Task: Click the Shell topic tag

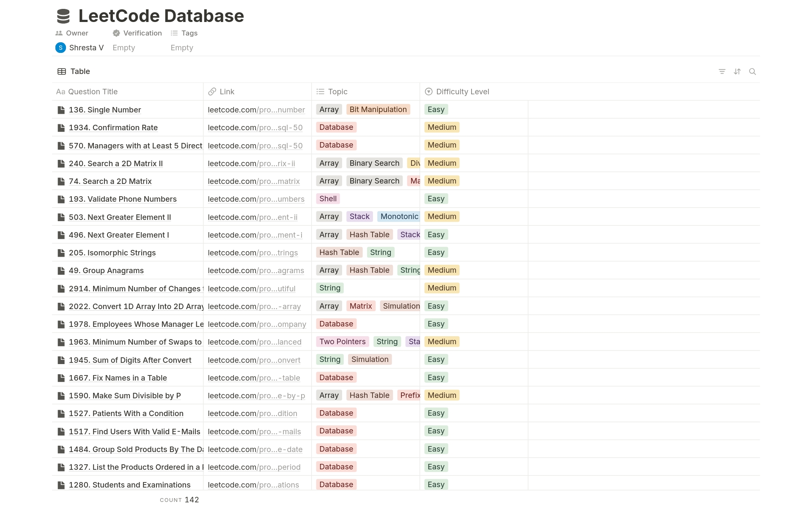Action: [328, 199]
